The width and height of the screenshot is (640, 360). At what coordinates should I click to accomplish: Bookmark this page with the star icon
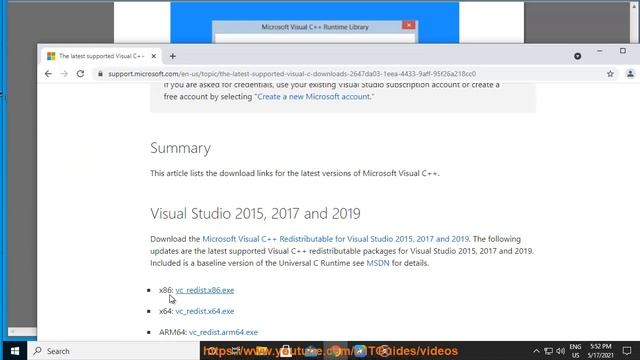coord(610,74)
